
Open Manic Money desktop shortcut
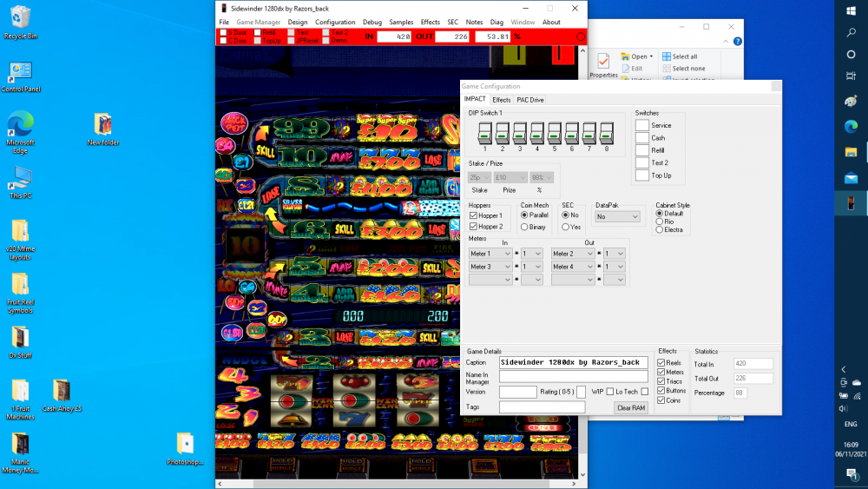pos(20,447)
